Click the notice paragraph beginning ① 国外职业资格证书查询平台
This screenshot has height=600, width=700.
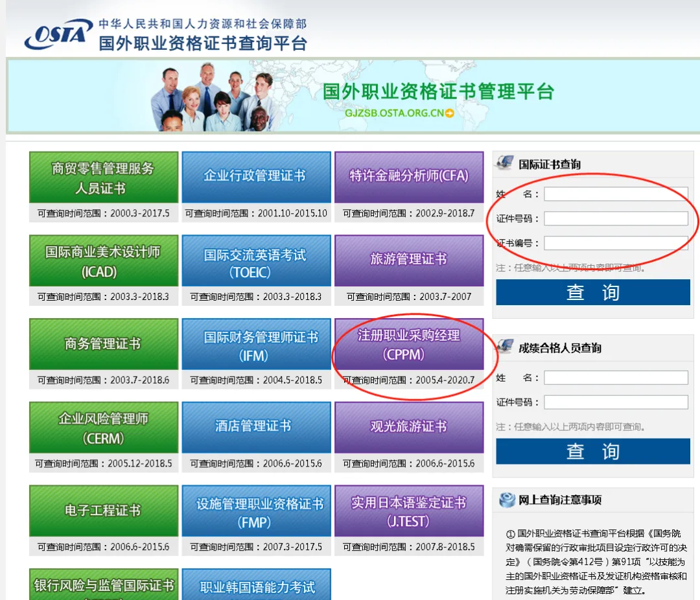pyautogui.click(x=596, y=562)
